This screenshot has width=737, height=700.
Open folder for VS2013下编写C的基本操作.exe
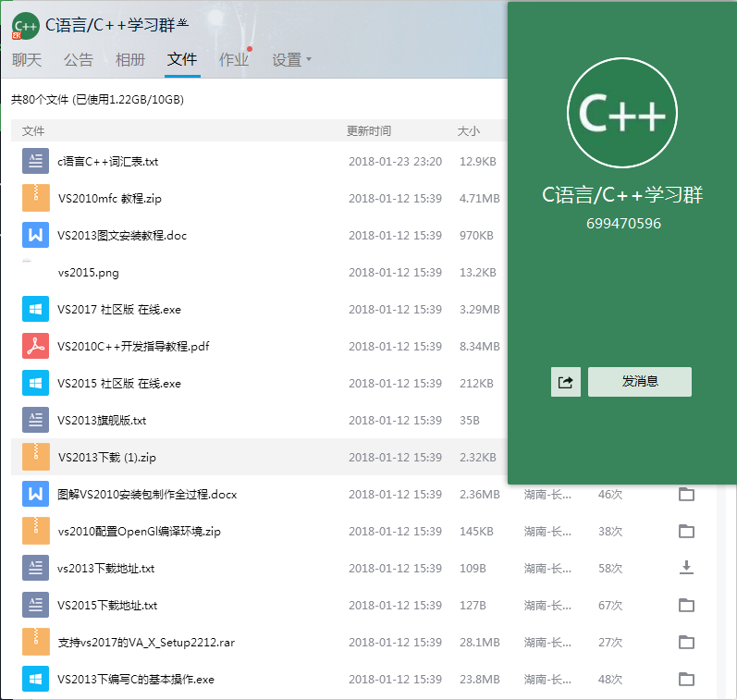(x=687, y=679)
